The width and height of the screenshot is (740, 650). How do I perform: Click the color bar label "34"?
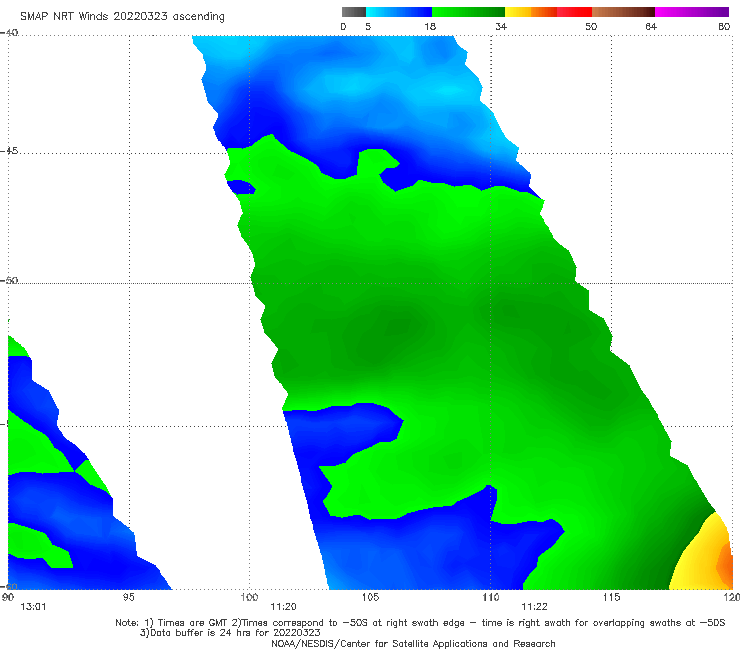(501, 27)
